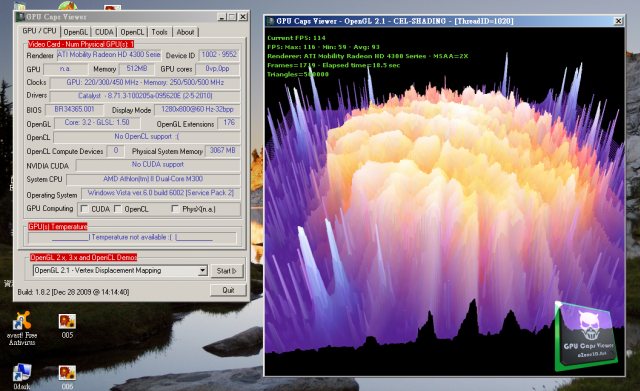
Task: Click the Triangles=500000 overlay text
Action: coord(298,74)
